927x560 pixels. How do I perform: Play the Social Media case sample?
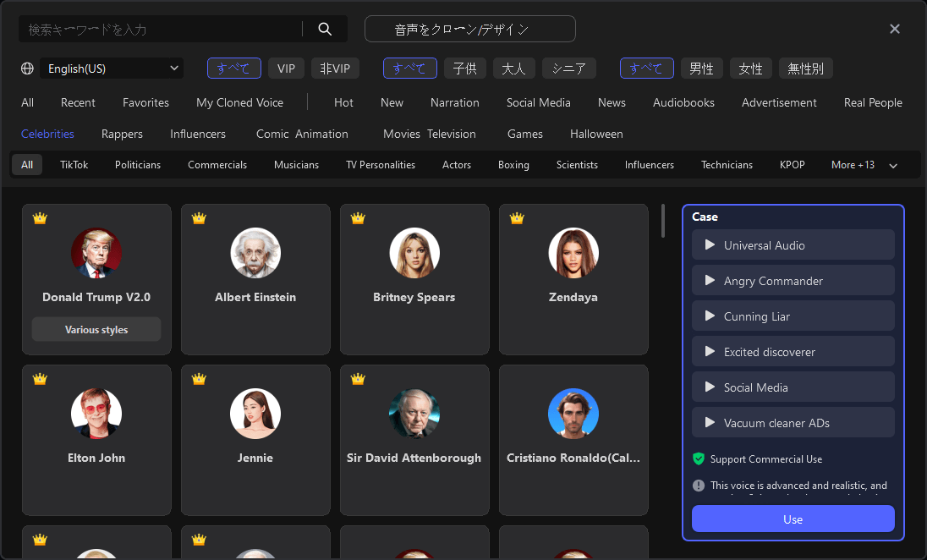pos(710,387)
